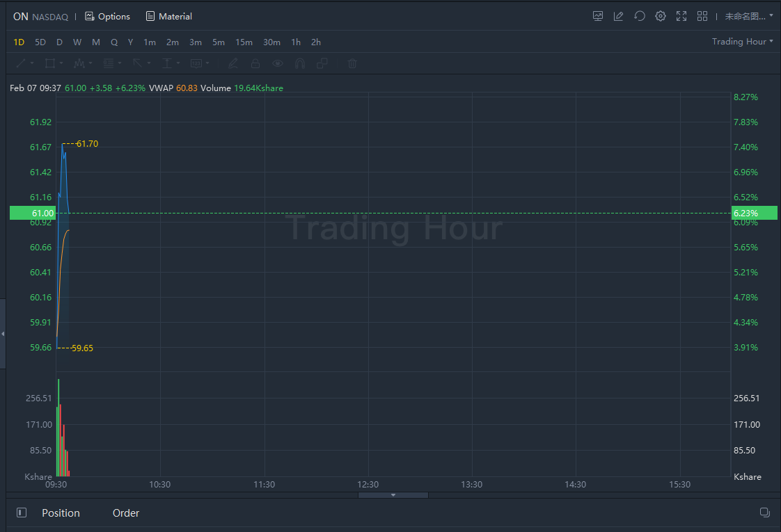The width and height of the screenshot is (781, 532).
Task: Select the wave pattern drawing tool
Action: (x=79, y=63)
